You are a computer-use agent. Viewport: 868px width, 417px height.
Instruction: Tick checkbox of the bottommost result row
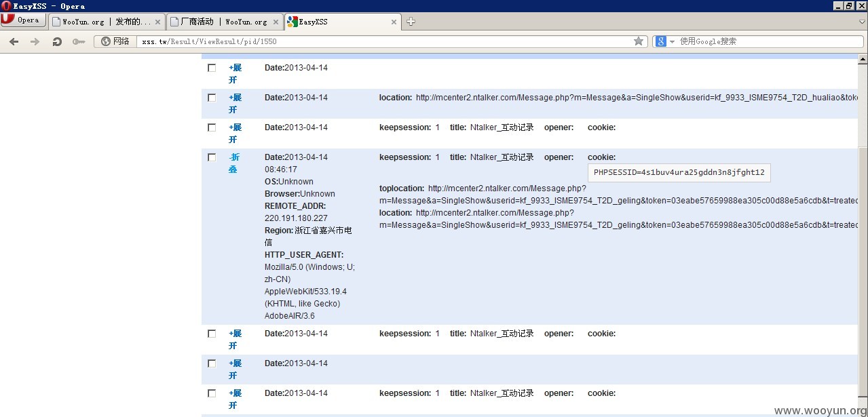click(212, 393)
